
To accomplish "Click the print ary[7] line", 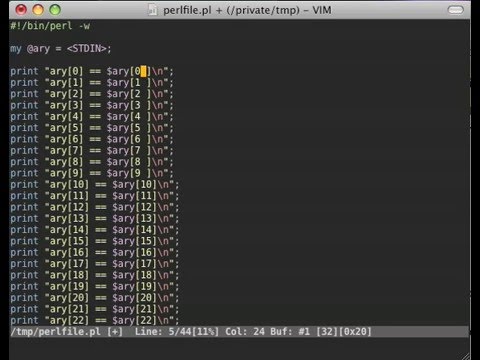I will tap(92, 151).
